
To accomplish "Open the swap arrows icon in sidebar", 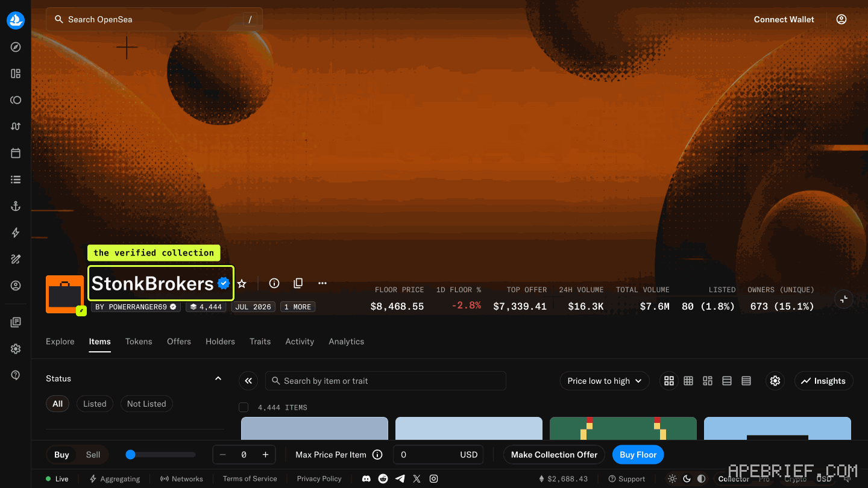I will [x=16, y=127].
